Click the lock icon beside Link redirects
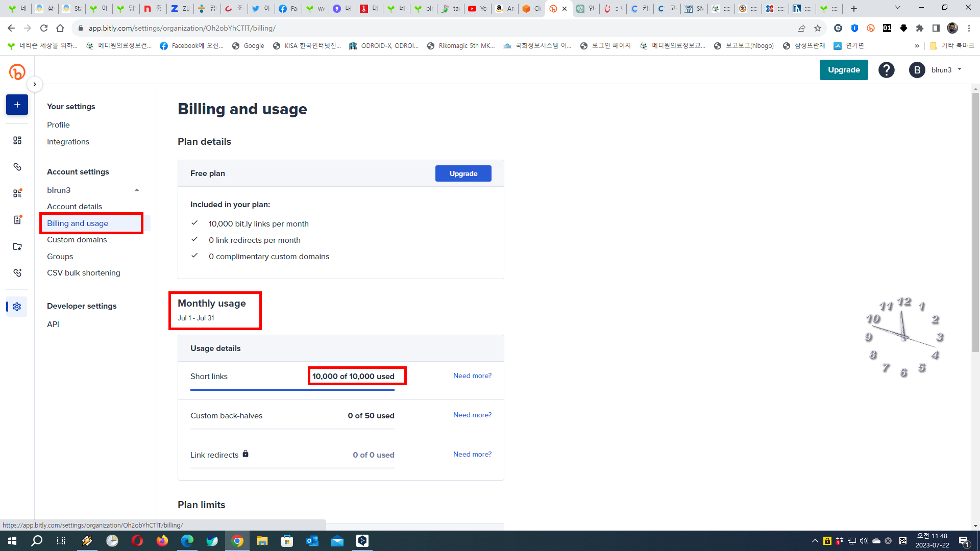 246,454
